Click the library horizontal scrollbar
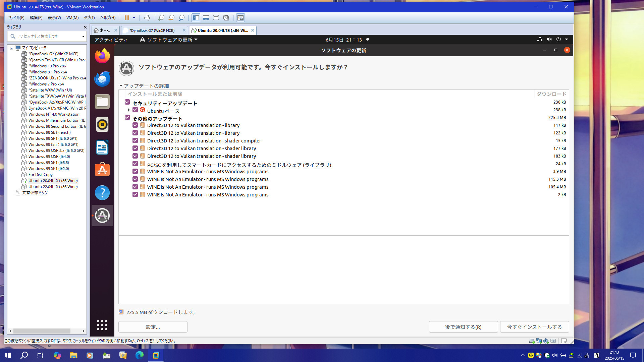 (42, 331)
